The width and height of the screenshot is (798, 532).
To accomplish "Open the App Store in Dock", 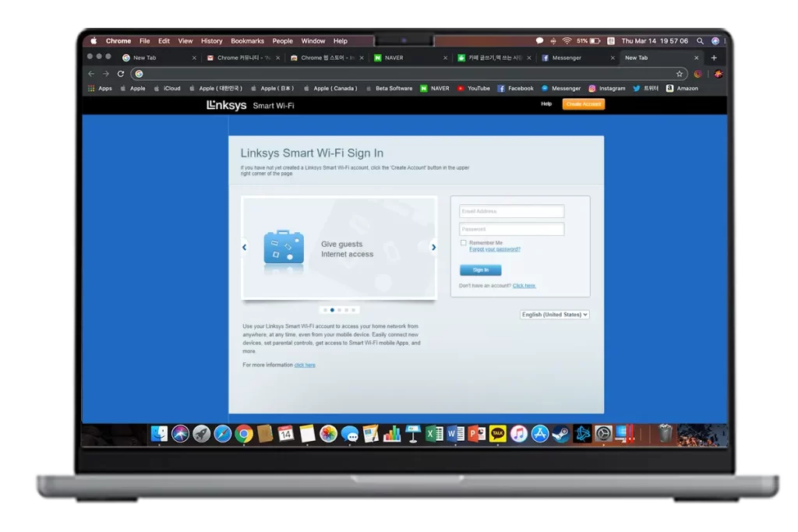I will click(540, 434).
